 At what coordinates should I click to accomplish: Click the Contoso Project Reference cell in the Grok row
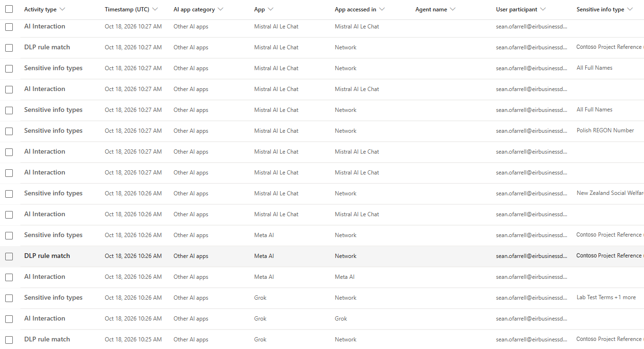click(x=610, y=339)
